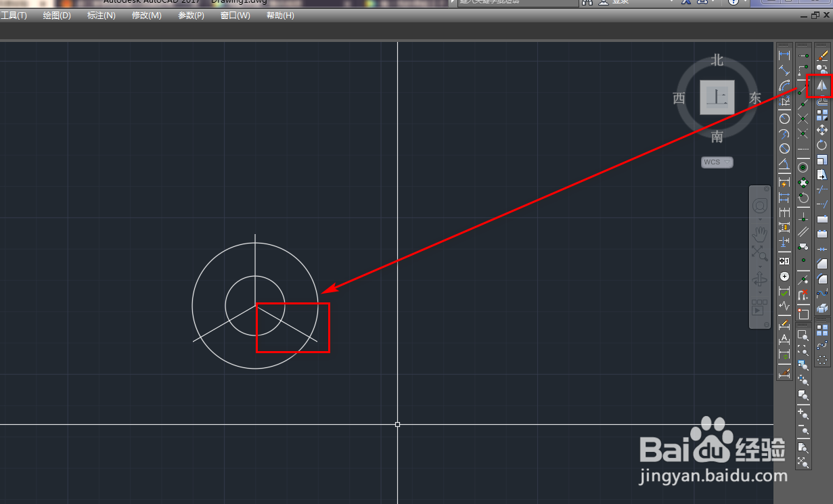Select the Move tool
The height and width of the screenshot is (504, 833).
(x=822, y=130)
